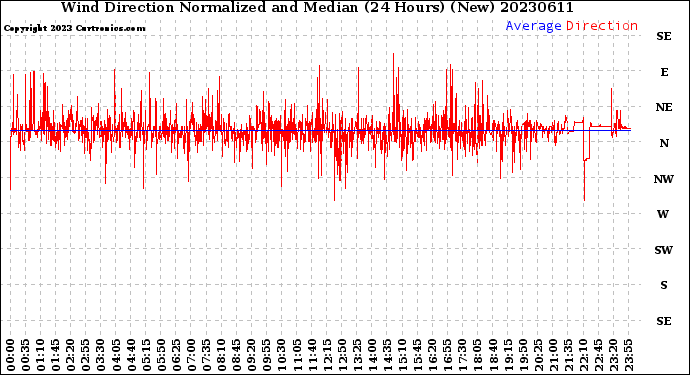Click the blue "Average" legend label
690x375 pixels.
tap(533, 26)
